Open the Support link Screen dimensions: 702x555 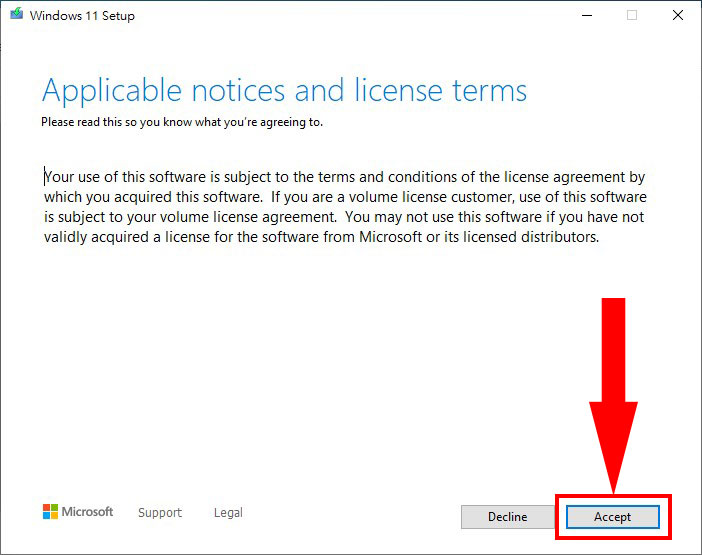(x=160, y=512)
